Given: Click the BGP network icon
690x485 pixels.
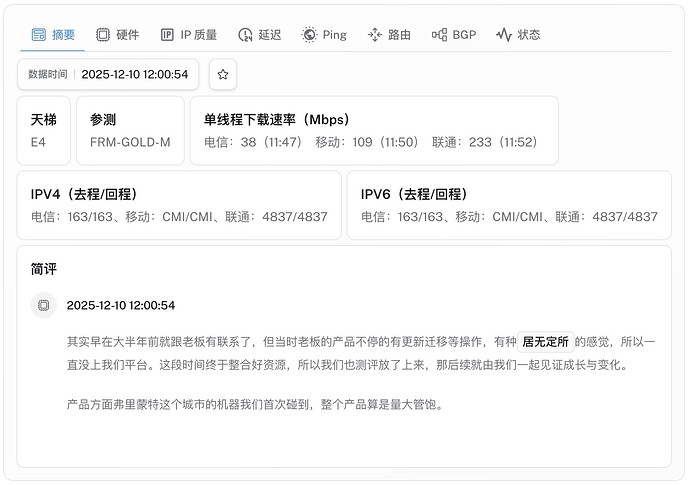Looking at the screenshot, I should (439, 35).
